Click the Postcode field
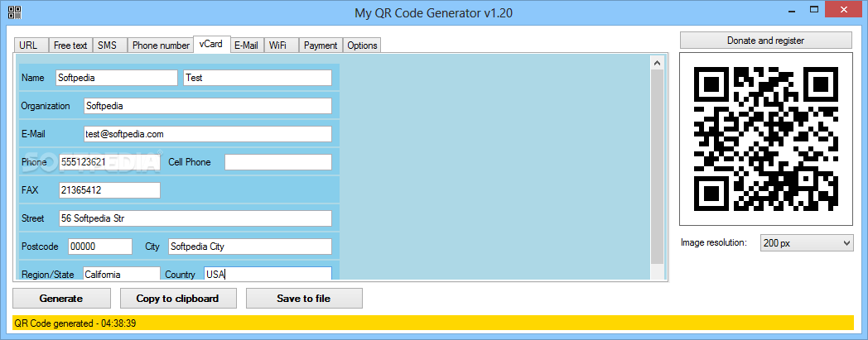The height and width of the screenshot is (340, 868). pos(100,247)
